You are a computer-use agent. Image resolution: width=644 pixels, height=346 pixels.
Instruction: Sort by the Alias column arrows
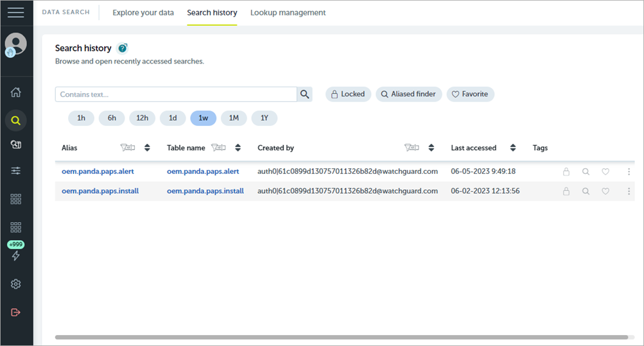pos(147,148)
